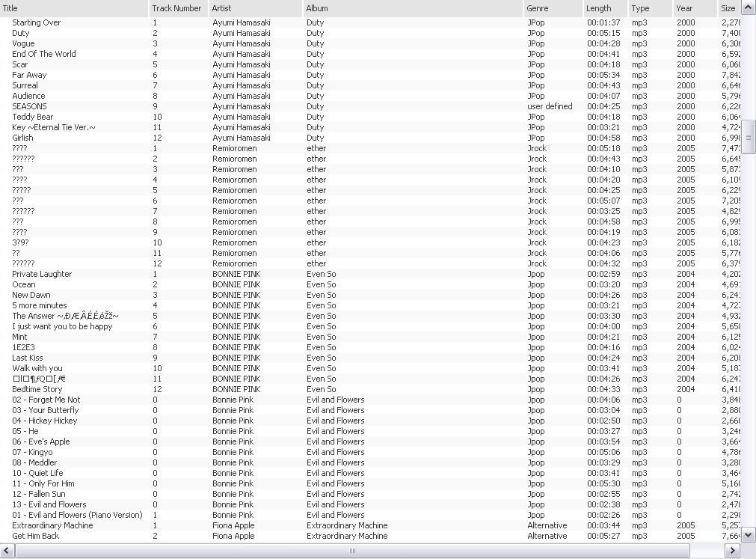Select the track 'Bedtime Story'
This screenshot has height=559, width=756.
click(37, 389)
